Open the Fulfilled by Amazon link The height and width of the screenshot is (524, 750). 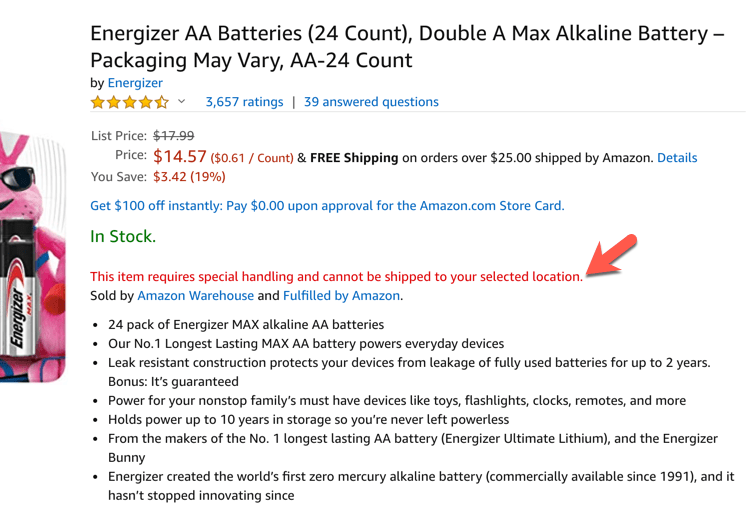pyautogui.click(x=341, y=296)
